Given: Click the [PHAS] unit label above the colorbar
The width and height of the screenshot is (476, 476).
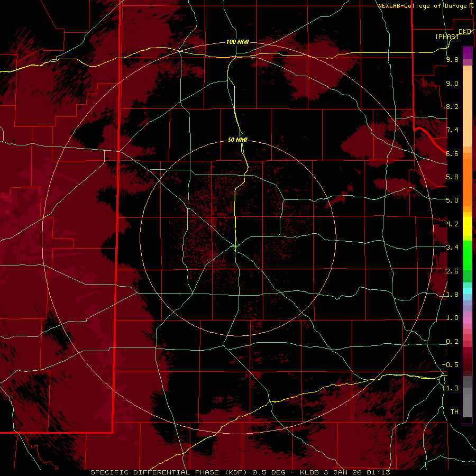Looking at the screenshot, I should 447,36.
